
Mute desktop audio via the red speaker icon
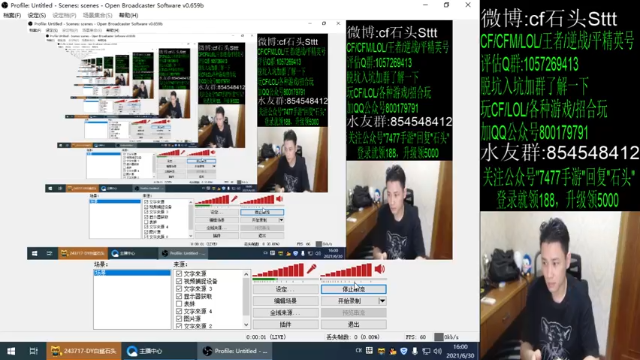(x=380, y=269)
